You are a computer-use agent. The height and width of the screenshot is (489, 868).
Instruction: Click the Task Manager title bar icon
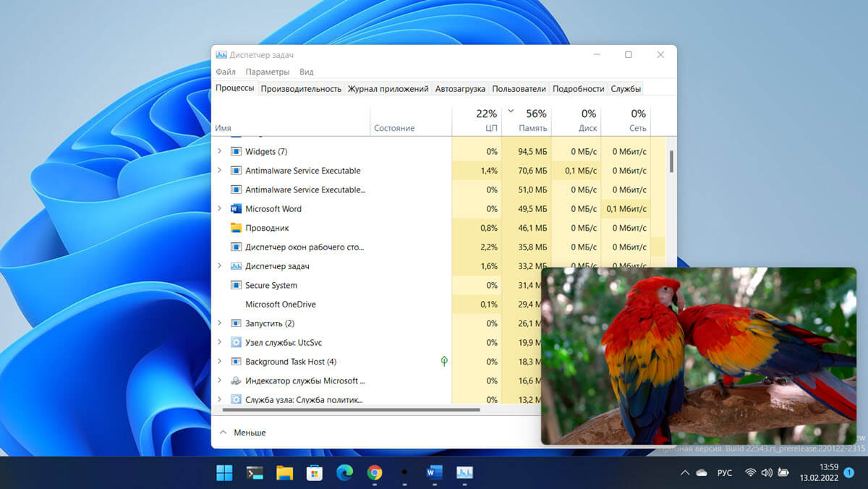221,55
